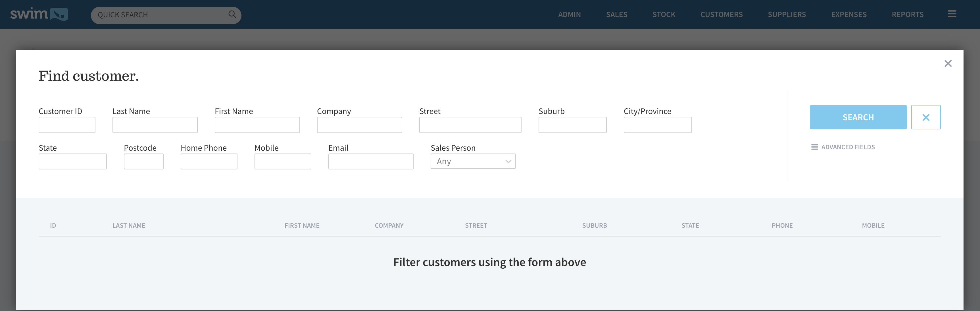Click the Home Phone field
Viewport: 980px width, 311px height.
pos(209,161)
